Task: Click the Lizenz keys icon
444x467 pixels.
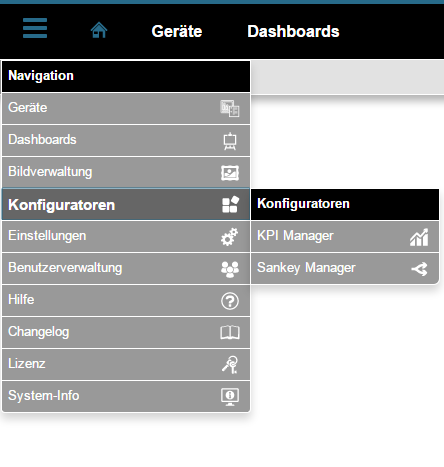Action: point(230,364)
